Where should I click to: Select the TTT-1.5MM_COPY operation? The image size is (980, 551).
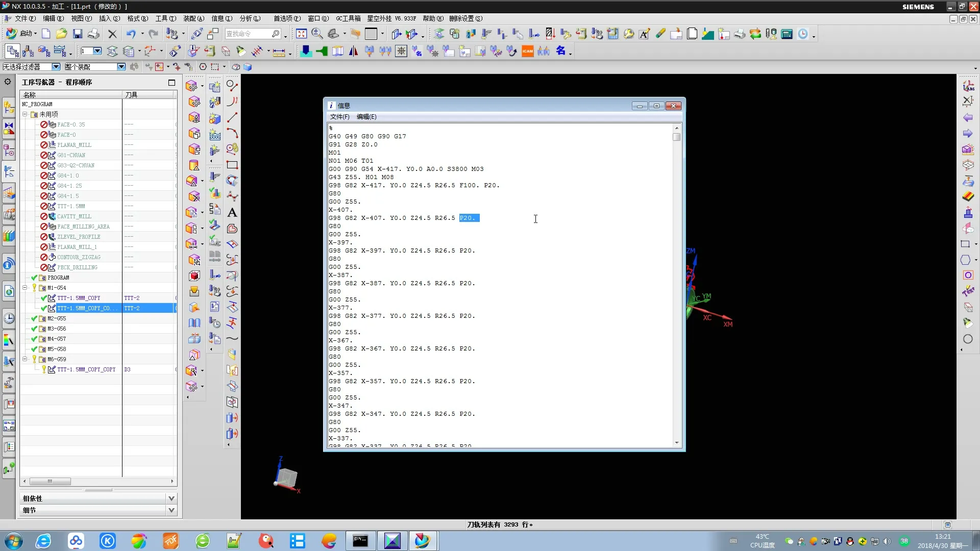[79, 298]
